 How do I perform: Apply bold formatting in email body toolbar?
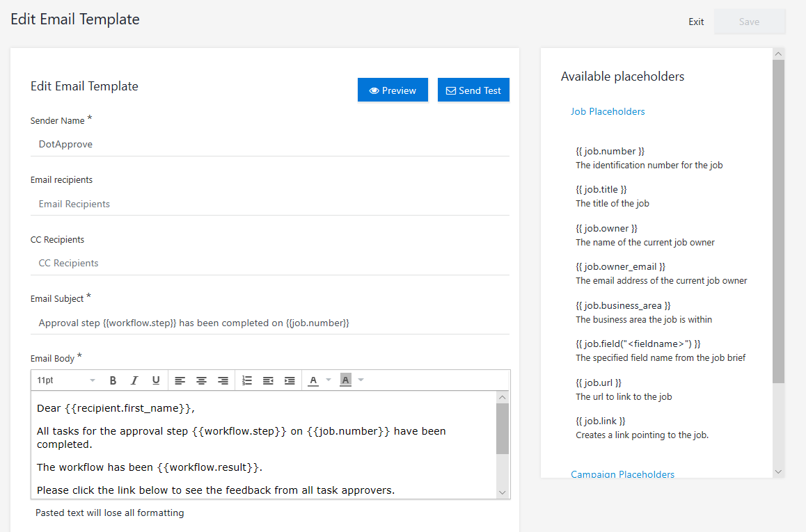coord(113,380)
